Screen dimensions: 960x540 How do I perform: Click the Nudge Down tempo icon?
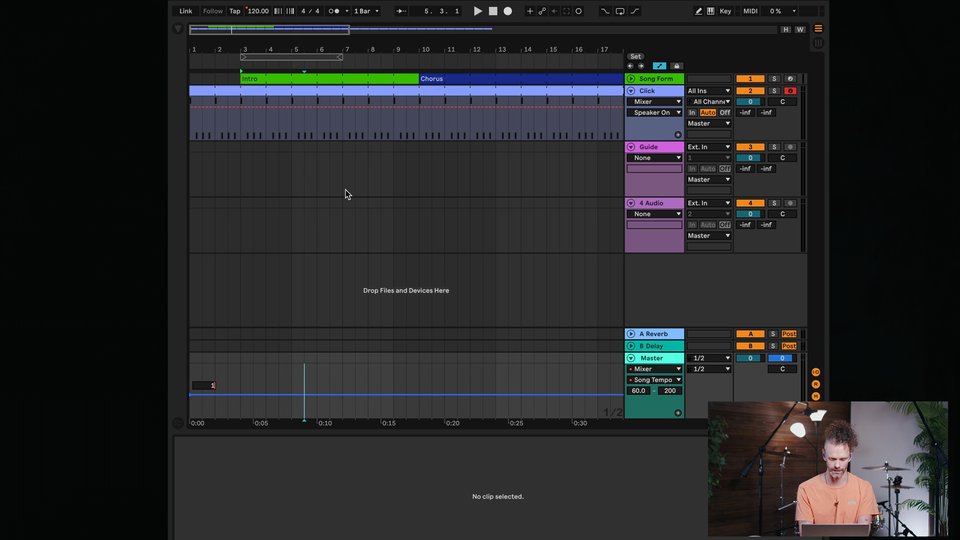(x=279, y=11)
